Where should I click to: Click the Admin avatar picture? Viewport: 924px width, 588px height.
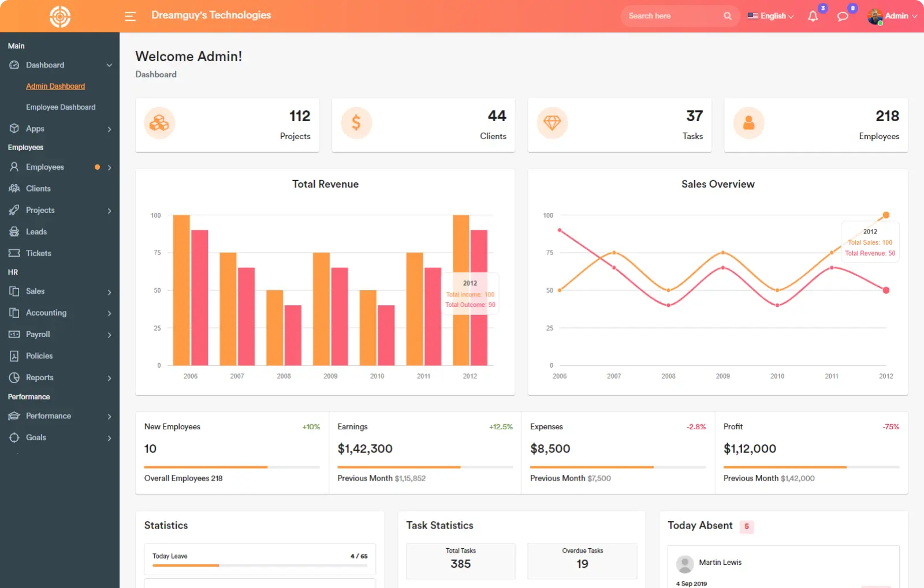tap(874, 16)
